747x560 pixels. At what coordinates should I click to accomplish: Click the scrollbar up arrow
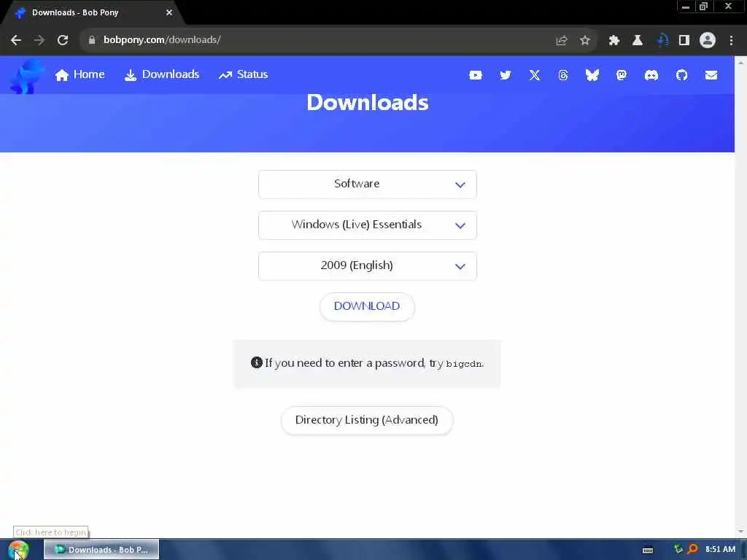click(740, 63)
